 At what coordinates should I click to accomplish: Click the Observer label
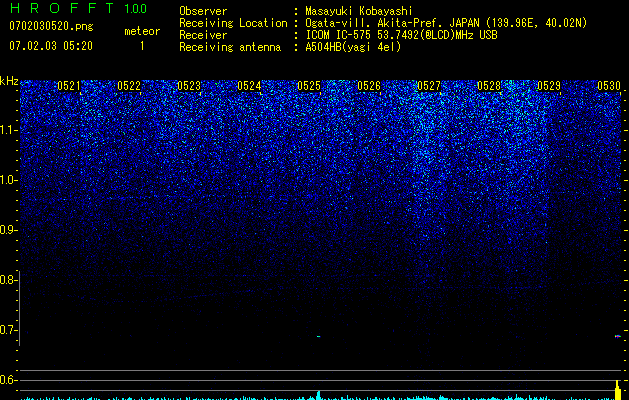203,11
